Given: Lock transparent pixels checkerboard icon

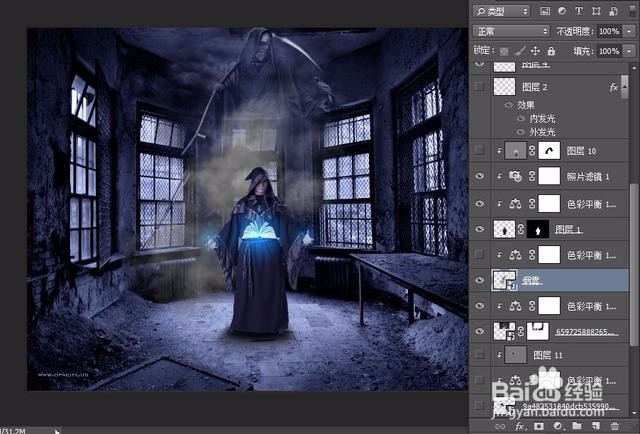Looking at the screenshot, I should 504,51.
